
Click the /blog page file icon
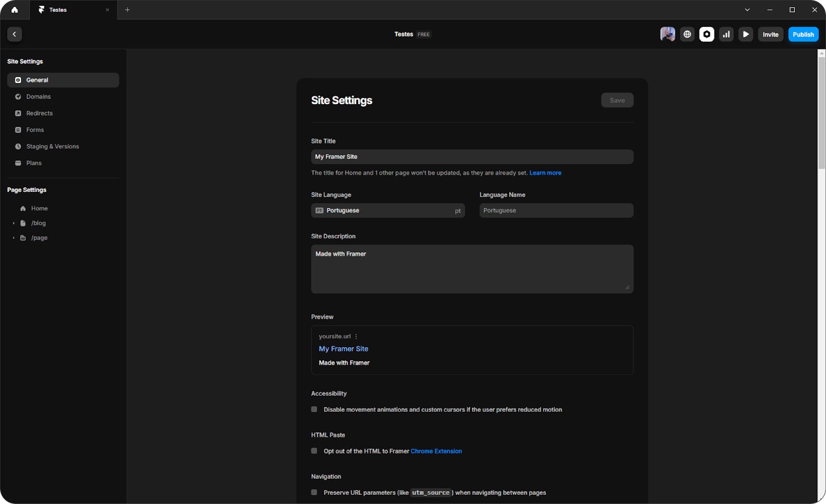coord(23,223)
